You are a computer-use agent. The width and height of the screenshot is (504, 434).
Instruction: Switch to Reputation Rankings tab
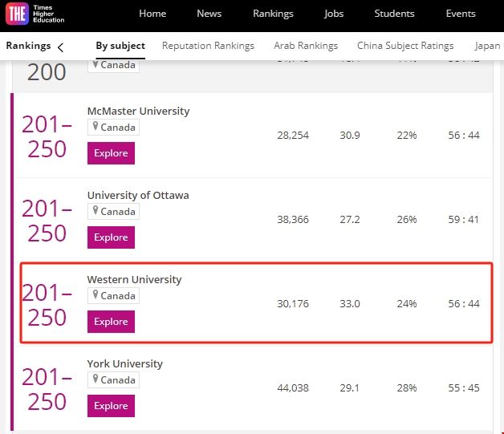click(x=208, y=46)
